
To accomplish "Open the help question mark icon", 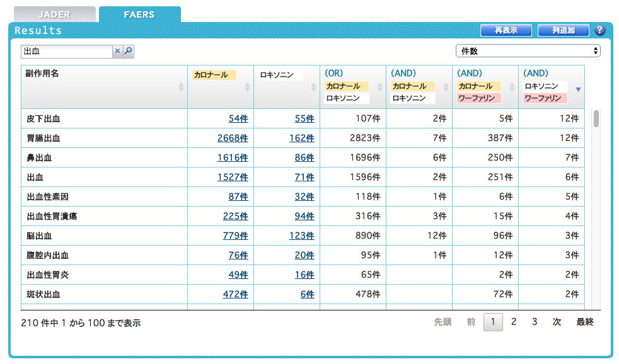I will 599,30.
